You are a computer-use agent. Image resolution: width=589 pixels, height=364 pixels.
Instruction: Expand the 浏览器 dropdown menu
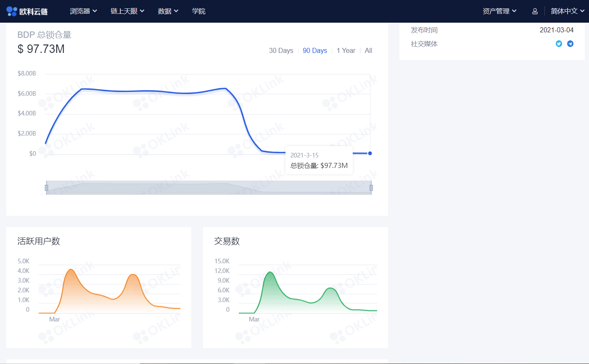tap(83, 11)
